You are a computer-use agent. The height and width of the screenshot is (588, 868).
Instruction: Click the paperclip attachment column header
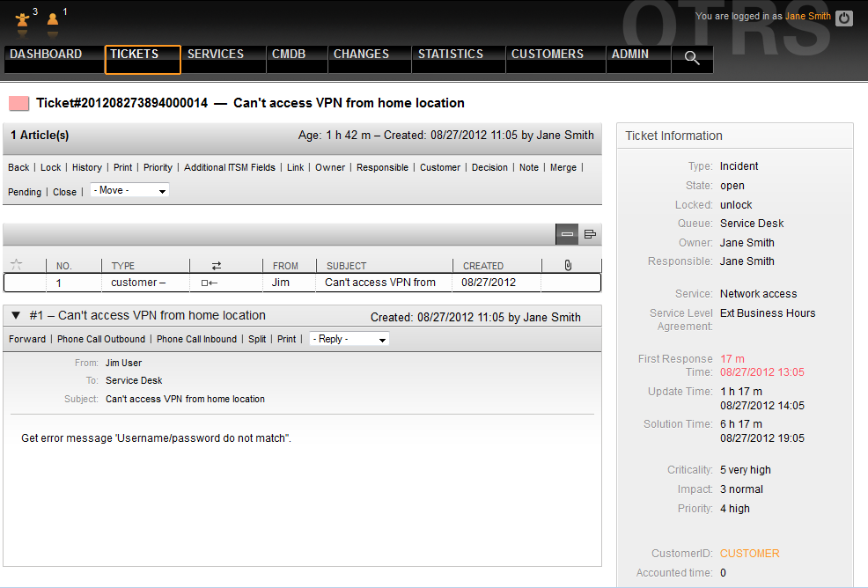[568, 265]
